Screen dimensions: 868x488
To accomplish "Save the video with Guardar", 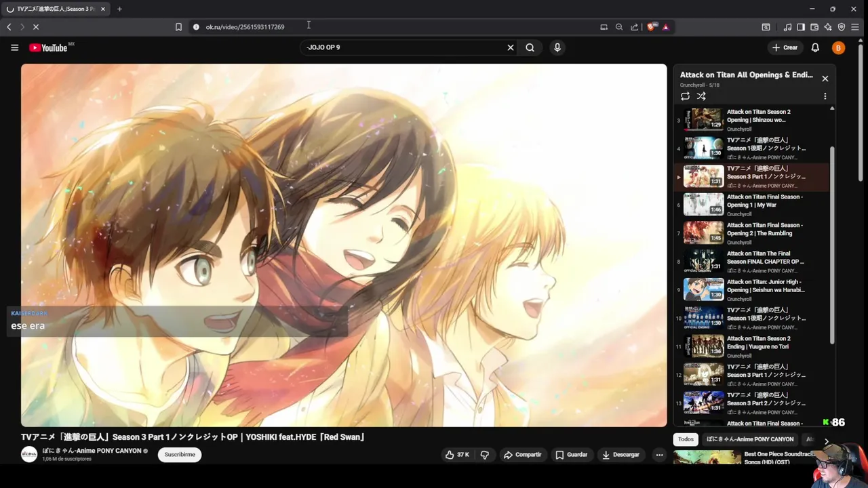I will pyautogui.click(x=571, y=455).
